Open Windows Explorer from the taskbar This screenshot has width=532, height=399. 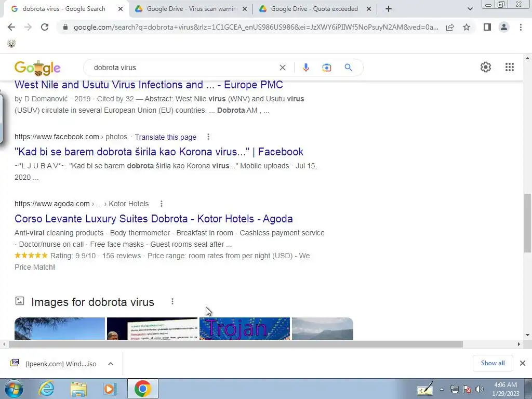click(78, 389)
